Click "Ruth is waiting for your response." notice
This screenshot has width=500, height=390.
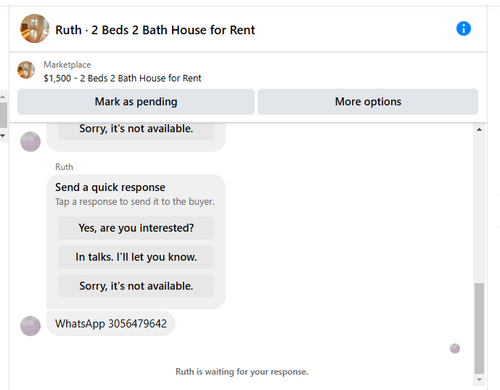[x=242, y=372]
